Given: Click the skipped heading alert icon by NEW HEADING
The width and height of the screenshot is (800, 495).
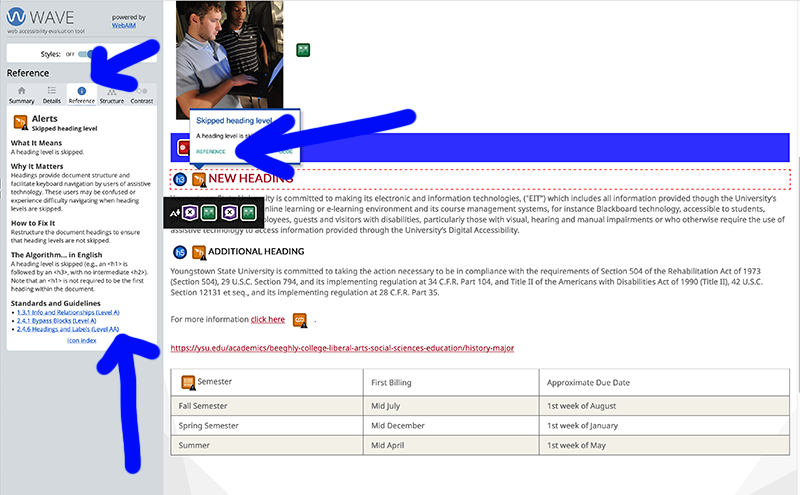Looking at the screenshot, I should (x=198, y=179).
